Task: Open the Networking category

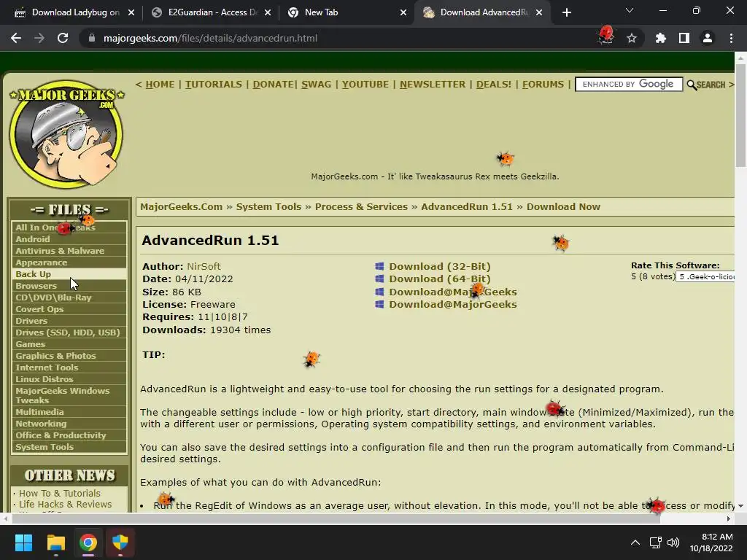Action: point(69,424)
